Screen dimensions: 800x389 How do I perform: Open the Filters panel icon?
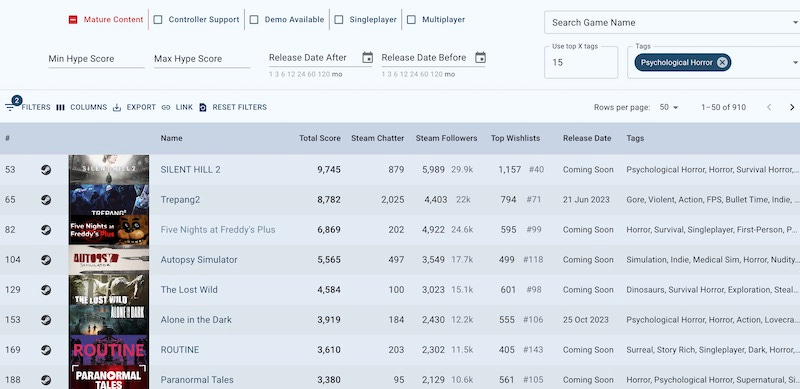point(10,107)
